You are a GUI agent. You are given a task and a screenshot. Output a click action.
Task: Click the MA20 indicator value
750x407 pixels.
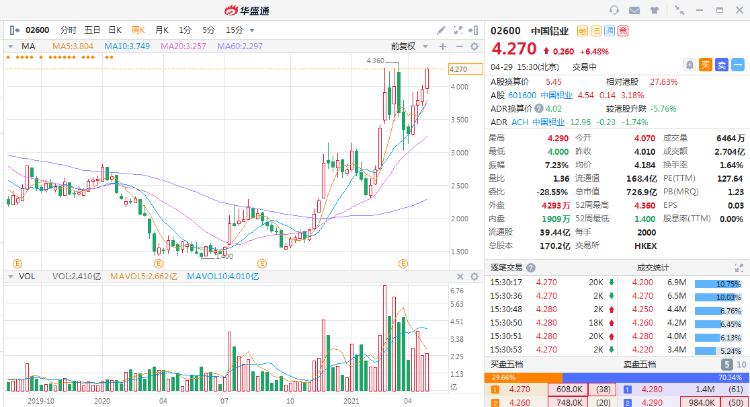coord(183,46)
